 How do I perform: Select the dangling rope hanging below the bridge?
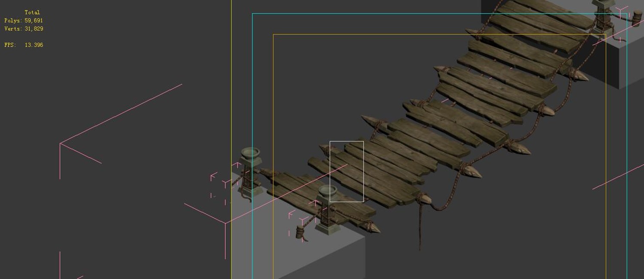click(x=420, y=226)
